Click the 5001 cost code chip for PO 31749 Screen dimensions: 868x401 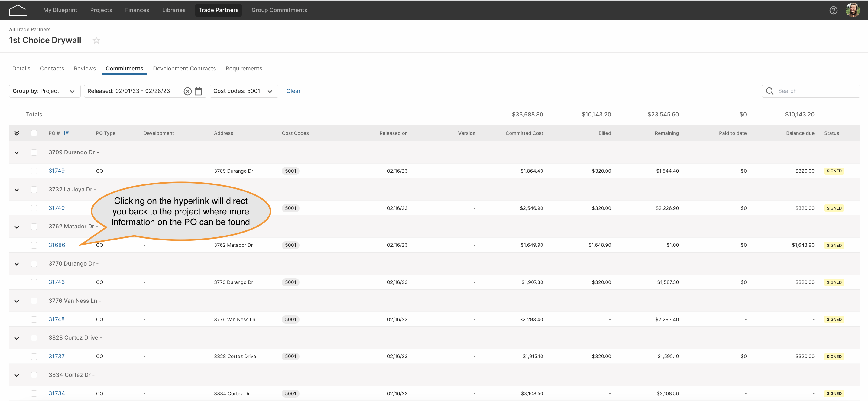point(290,171)
